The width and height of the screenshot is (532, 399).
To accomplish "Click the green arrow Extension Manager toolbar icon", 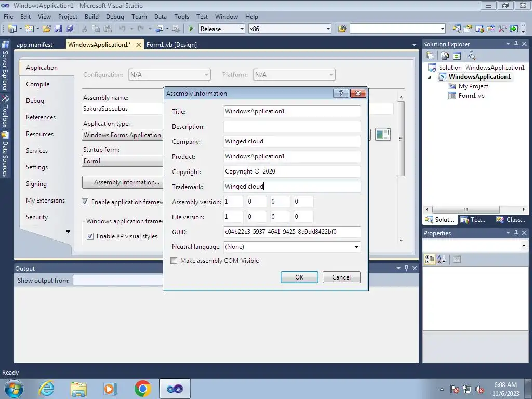I will pyautogui.click(x=514, y=29).
